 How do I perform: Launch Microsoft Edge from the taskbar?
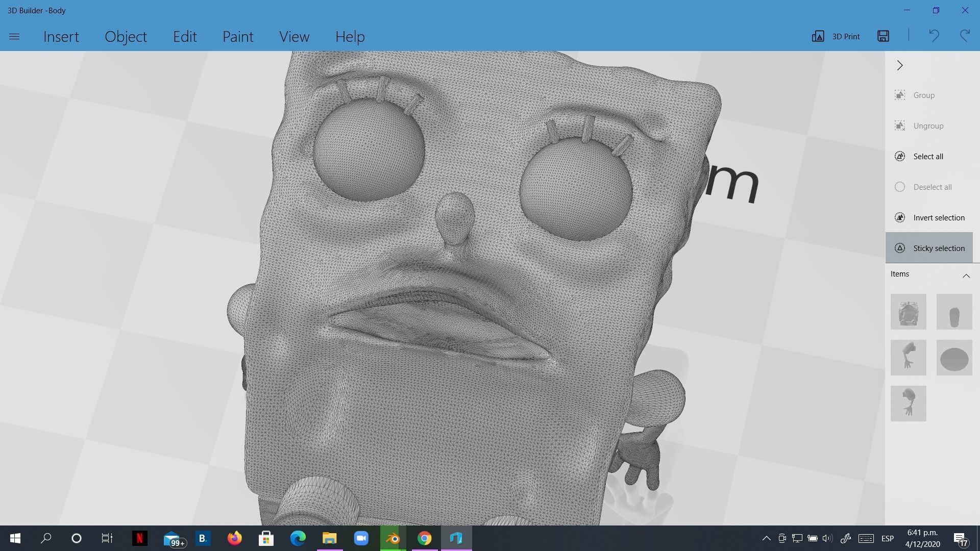coord(298,538)
